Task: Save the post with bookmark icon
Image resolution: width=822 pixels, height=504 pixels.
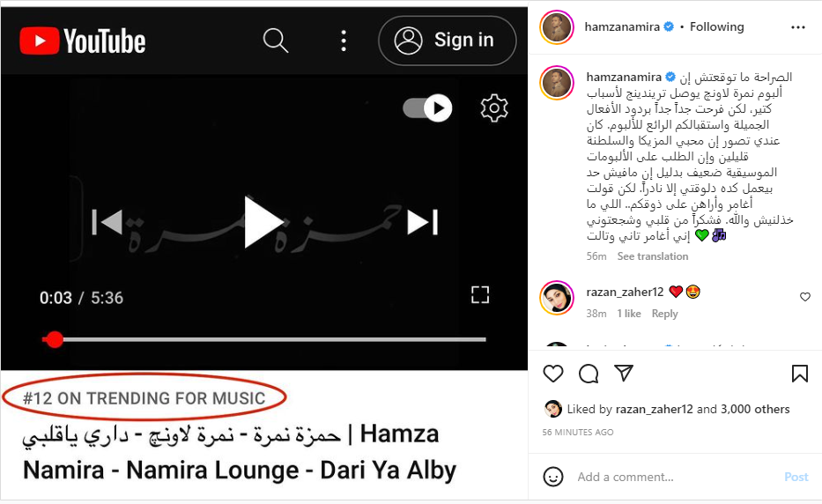Action: click(x=799, y=374)
